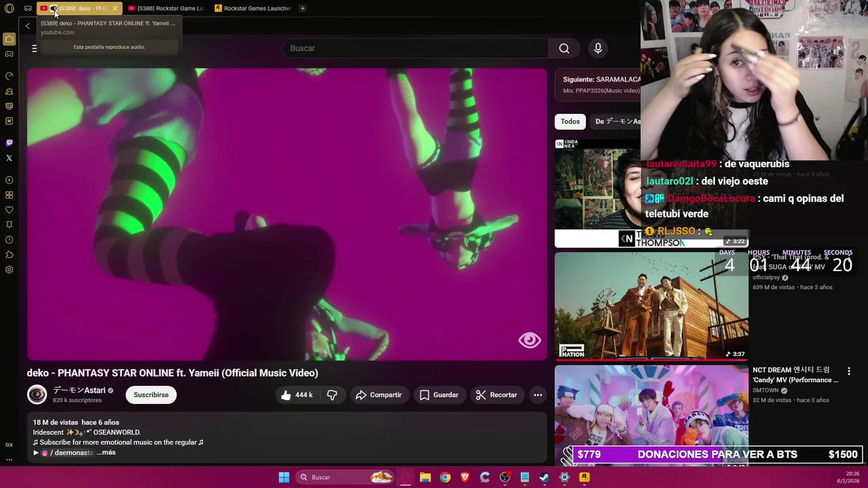Open the pinboards pin icon in sidebar

click(x=9, y=224)
